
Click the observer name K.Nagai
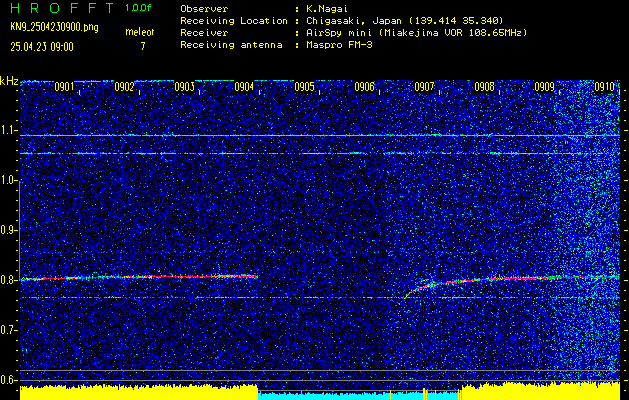(327, 9)
